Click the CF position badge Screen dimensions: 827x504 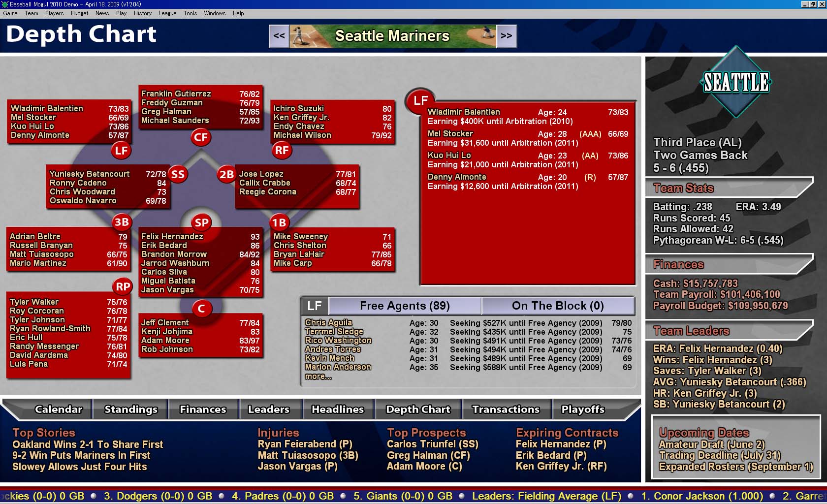tap(201, 137)
